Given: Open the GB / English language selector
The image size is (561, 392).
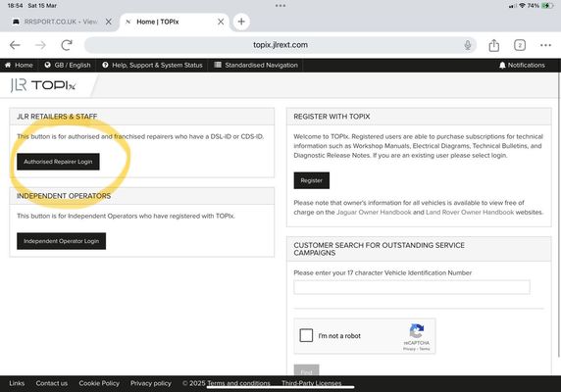Looking at the screenshot, I should pyautogui.click(x=68, y=65).
